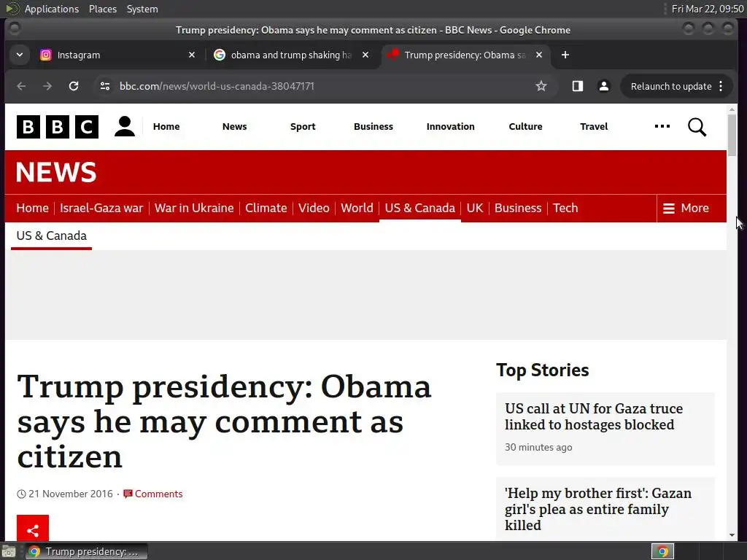Click Home in red news bar
This screenshot has width=747, height=560.
32,208
